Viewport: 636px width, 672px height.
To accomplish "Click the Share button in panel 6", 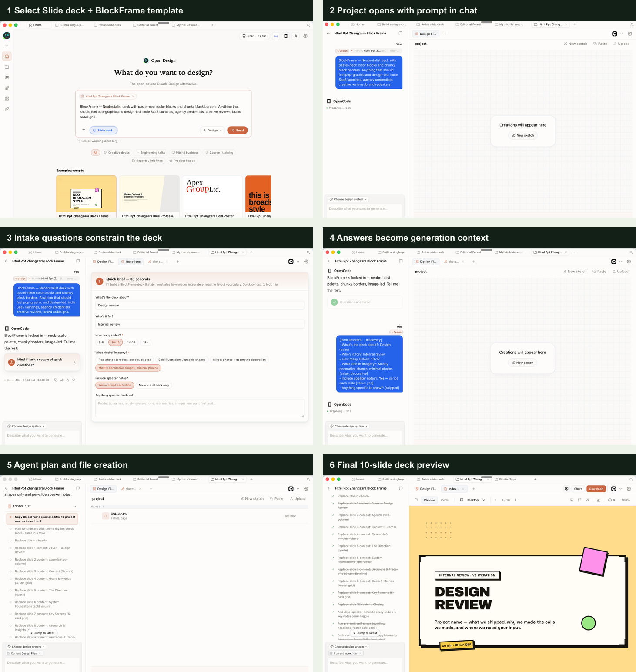I will point(578,489).
